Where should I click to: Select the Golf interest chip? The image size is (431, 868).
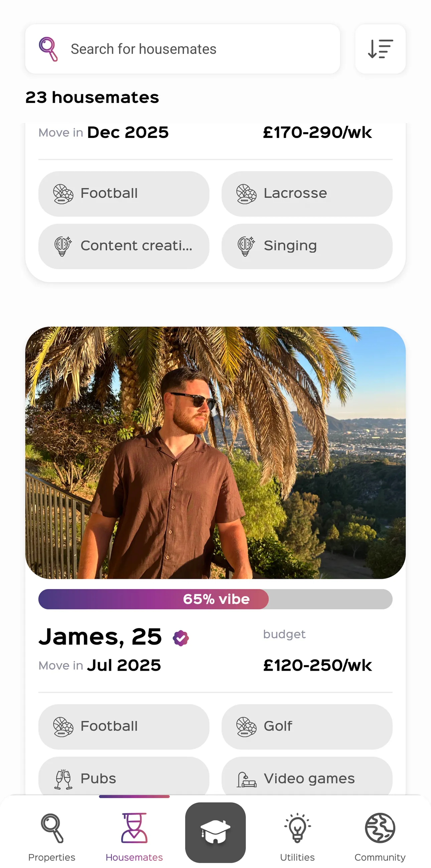(x=307, y=726)
